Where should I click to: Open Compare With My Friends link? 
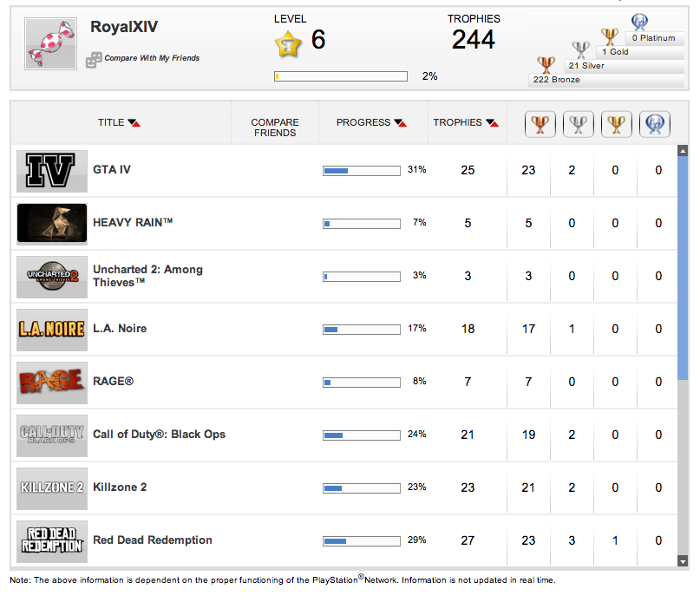tap(152, 58)
